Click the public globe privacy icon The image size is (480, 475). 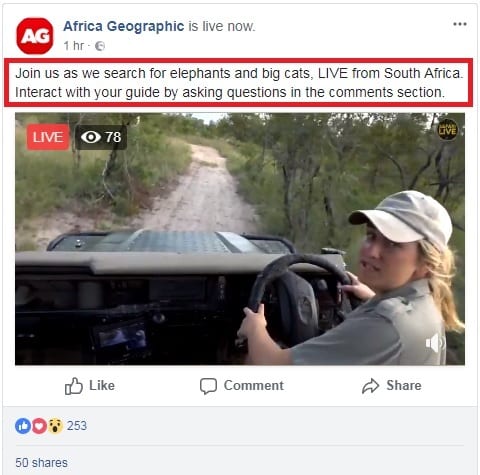pos(100,46)
